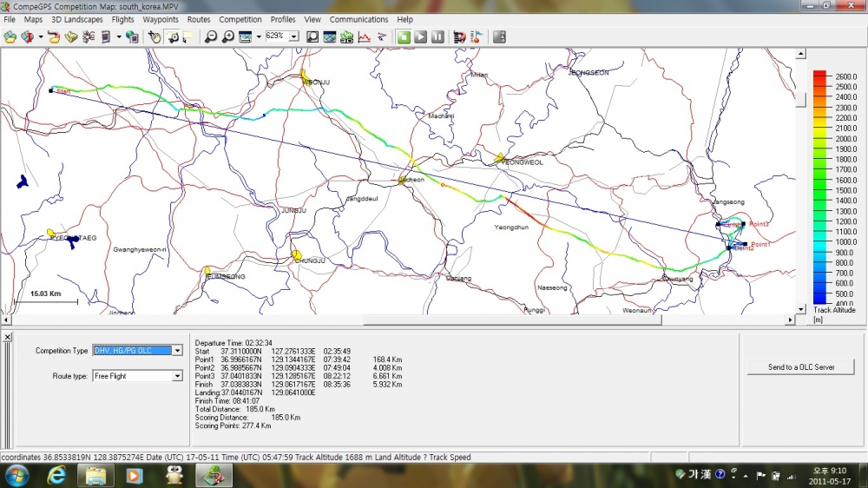
Task: Click the Windows Start button
Action: coord(17,475)
